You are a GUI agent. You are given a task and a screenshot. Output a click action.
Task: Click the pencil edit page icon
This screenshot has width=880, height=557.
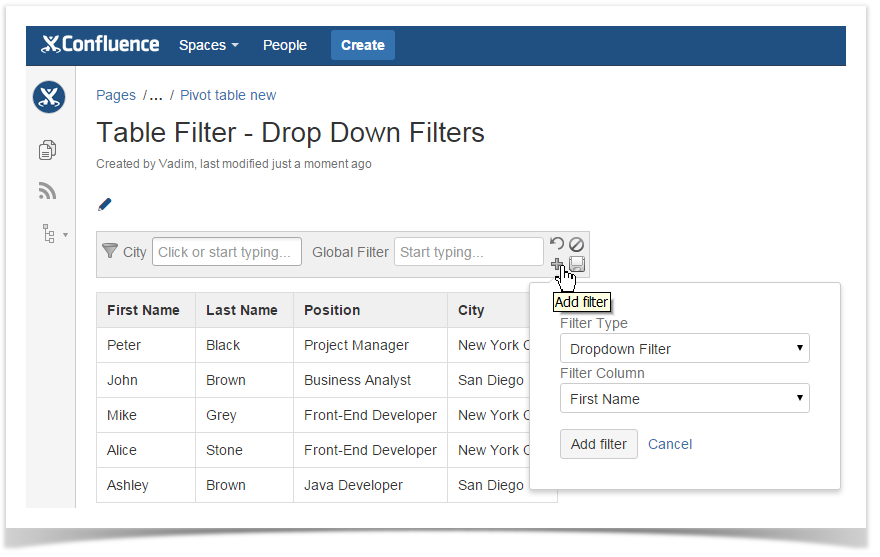(105, 204)
